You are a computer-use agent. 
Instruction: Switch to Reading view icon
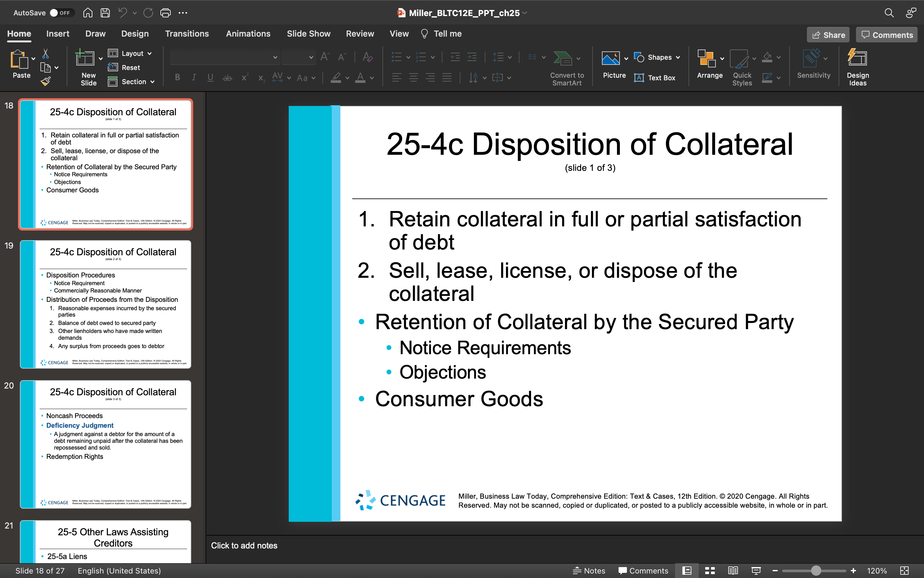733,571
